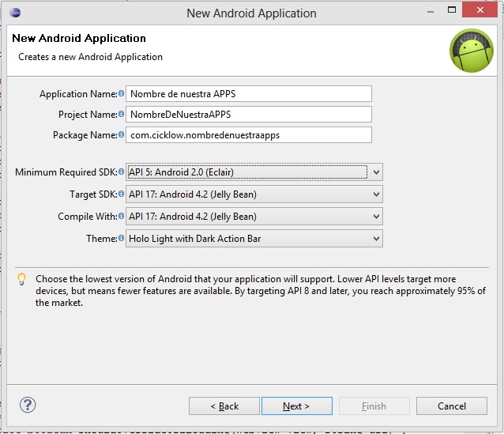This screenshot has height=434, width=504.
Task: Click the lightbulb tip icon
Action: 21,279
